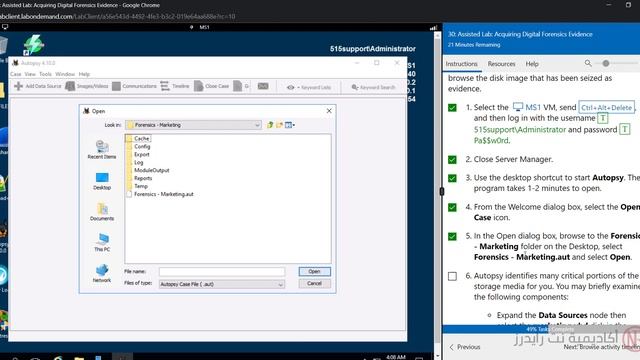Viewport: 640px width, 360px height.
Task: Open the Window menu in Autopsy
Action: [x=65, y=74]
